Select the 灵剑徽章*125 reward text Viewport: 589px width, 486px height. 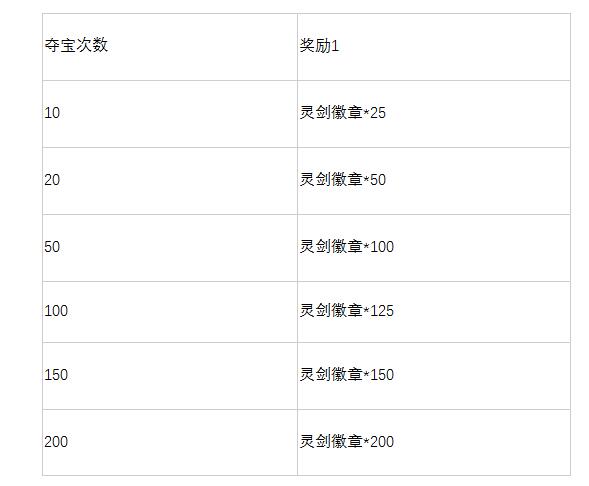(346, 311)
